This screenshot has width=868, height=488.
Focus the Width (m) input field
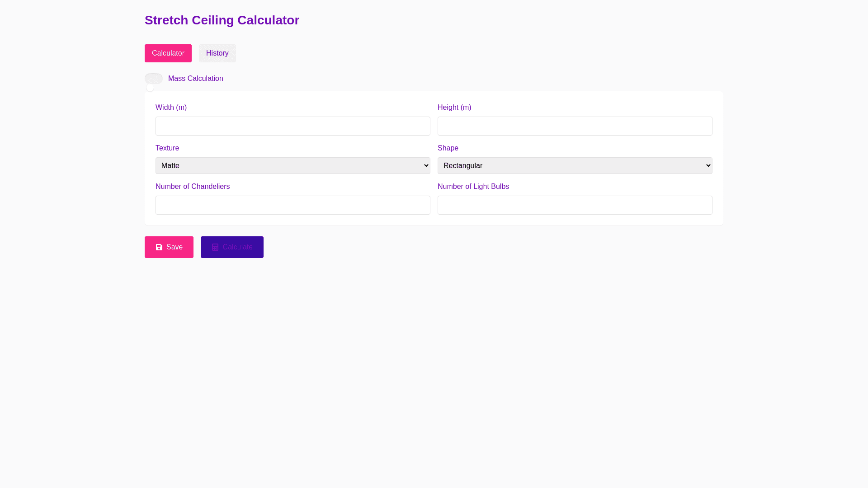[x=292, y=127]
